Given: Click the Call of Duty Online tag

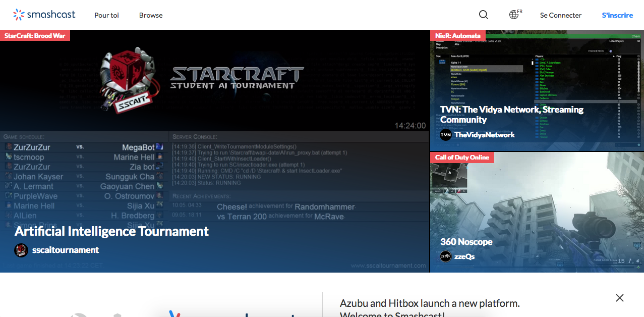Looking at the screenshot, I should 462,157.
